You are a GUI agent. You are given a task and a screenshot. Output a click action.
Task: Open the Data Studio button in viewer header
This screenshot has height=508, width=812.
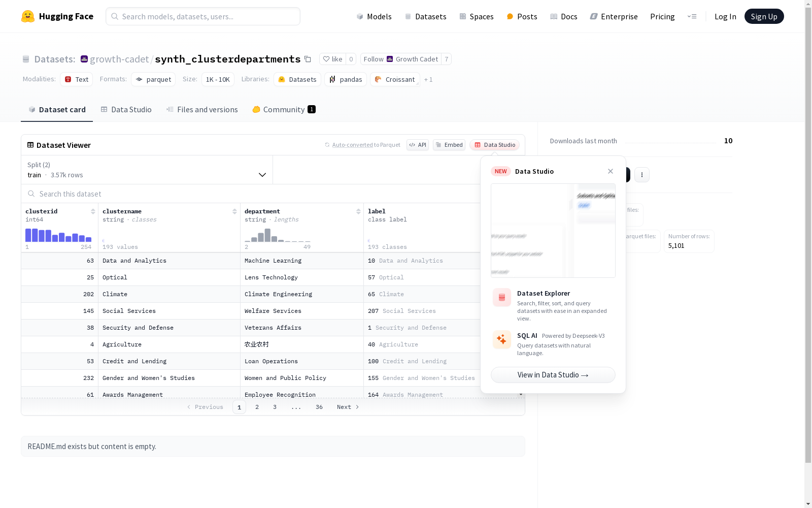click(494, 145)
